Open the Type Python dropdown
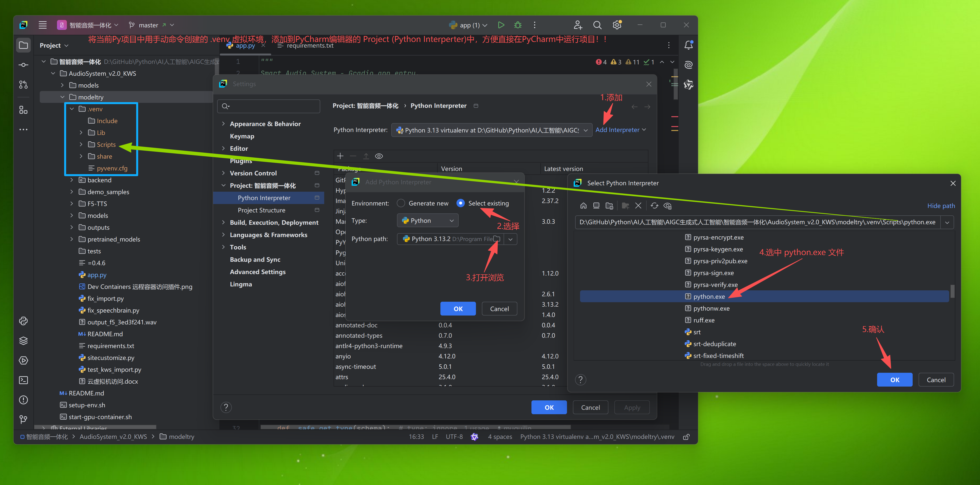Screen dimensions: 980x485 (428, 221)
